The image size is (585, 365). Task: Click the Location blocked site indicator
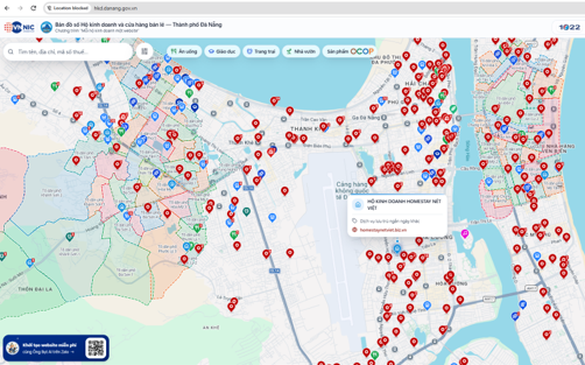(x=68, y=8)
